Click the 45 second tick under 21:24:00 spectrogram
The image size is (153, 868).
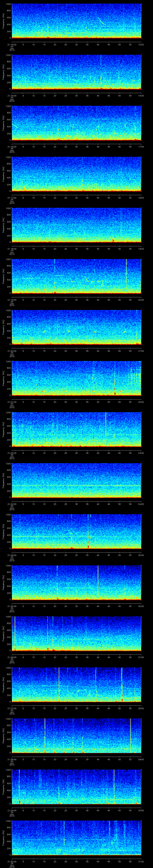109,555
